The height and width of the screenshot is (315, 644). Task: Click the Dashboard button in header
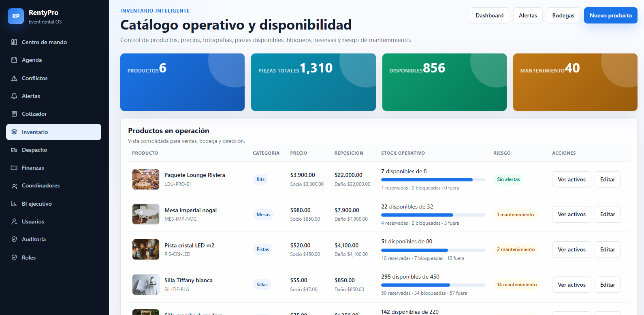tap(489, 15)
